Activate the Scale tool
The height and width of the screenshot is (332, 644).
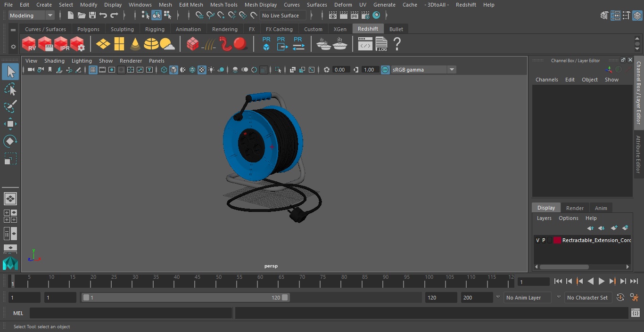pos(10,159)
